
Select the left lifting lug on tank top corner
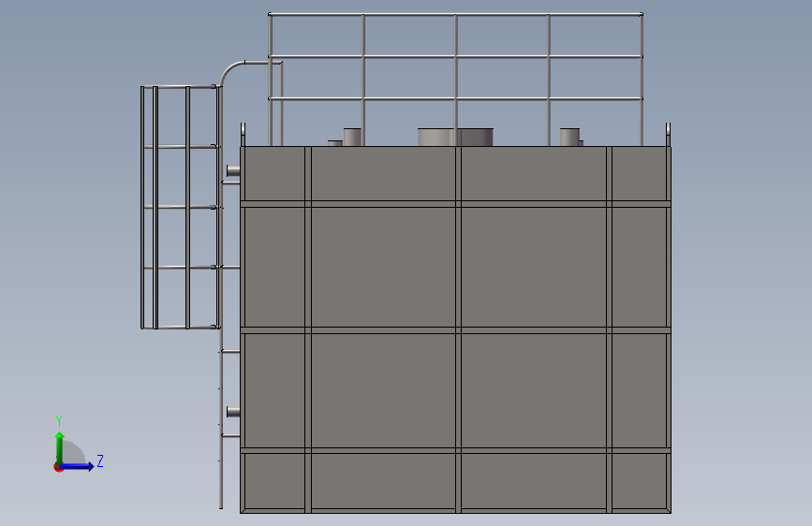coord(243,135)
